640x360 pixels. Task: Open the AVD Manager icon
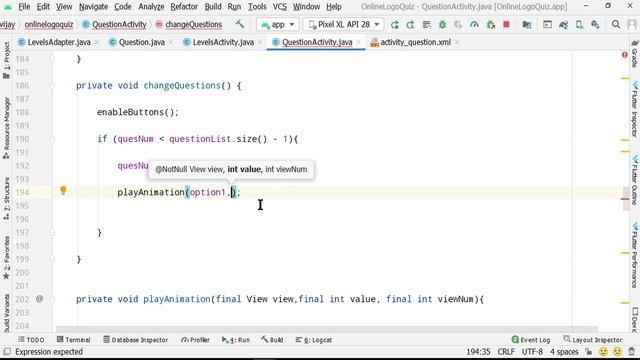point(579,25)
